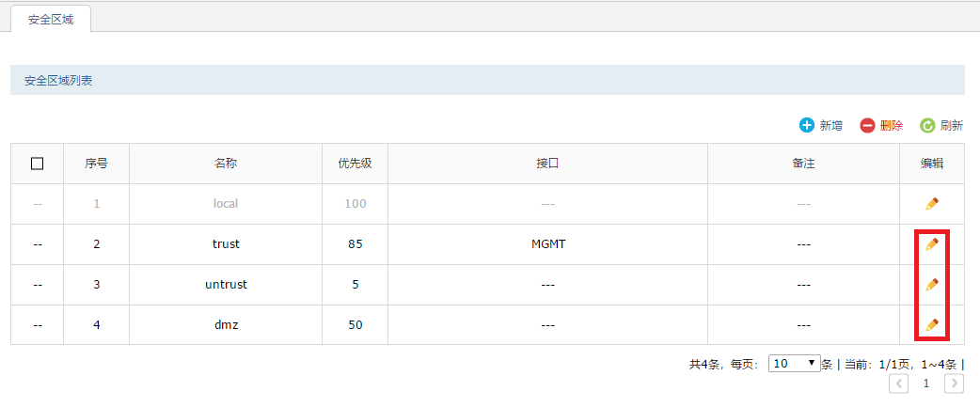Tick the select-all checkbox in table header
This screenshot has width=980, height=407.
click(x=38, y=164)
